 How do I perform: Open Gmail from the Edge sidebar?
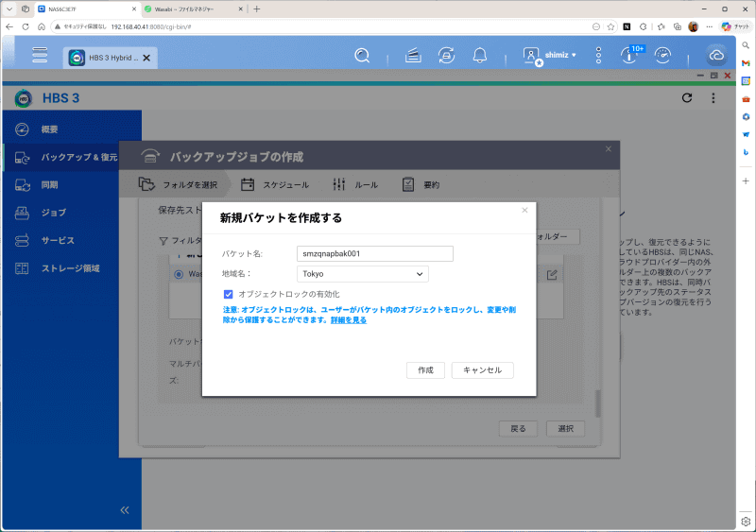746,63
